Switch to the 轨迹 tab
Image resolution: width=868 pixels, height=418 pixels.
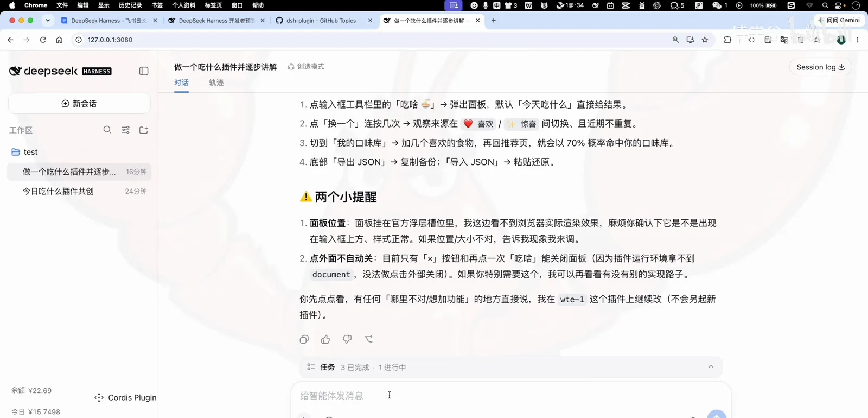216,83
